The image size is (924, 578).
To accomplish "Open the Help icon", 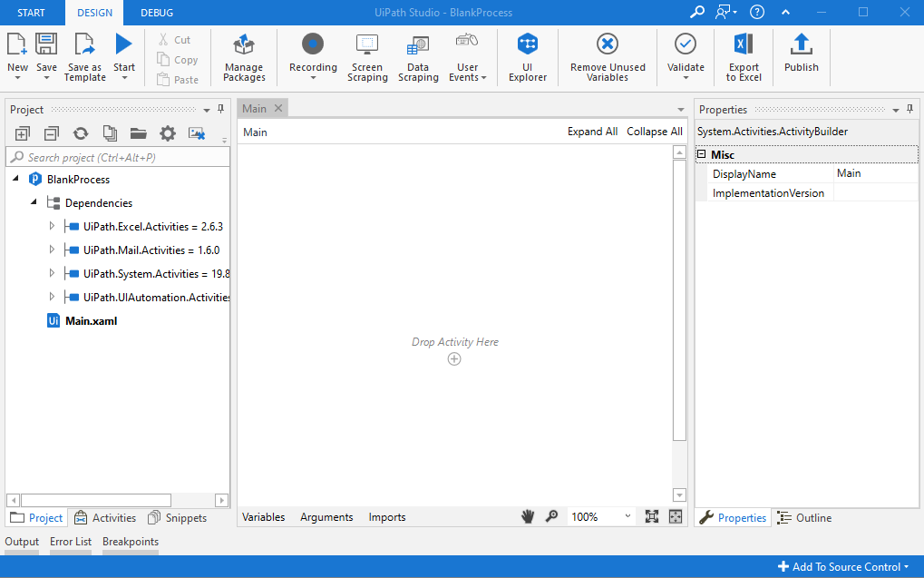I will (x=757, y=12).
